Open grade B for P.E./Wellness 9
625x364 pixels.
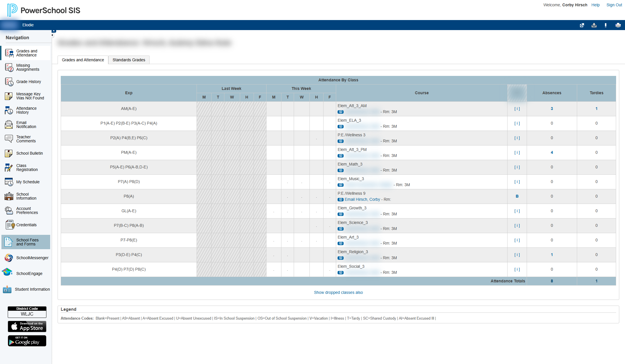(517, 196)
